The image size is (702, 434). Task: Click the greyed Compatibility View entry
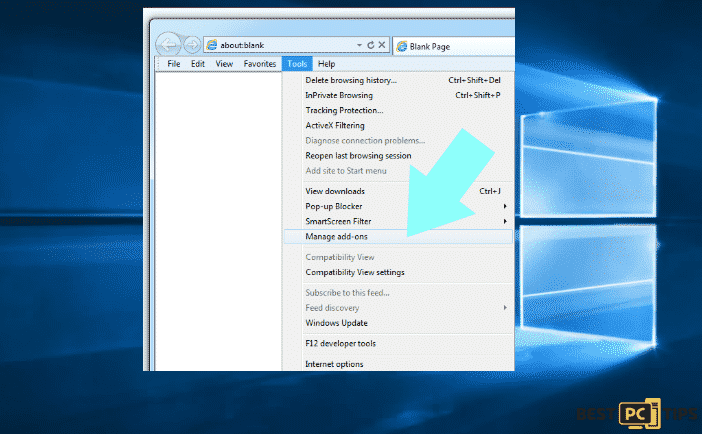point(398,257)
